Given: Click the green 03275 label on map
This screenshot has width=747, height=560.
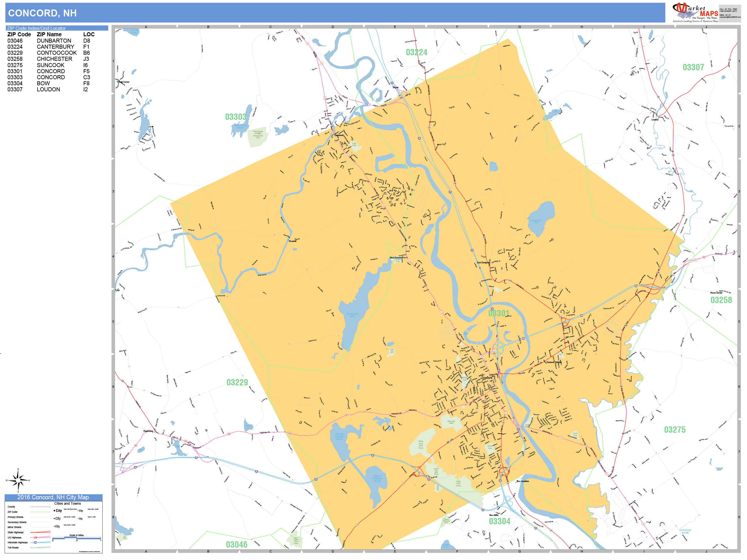Looking at the screenshot, I should [x=675, y=430].
